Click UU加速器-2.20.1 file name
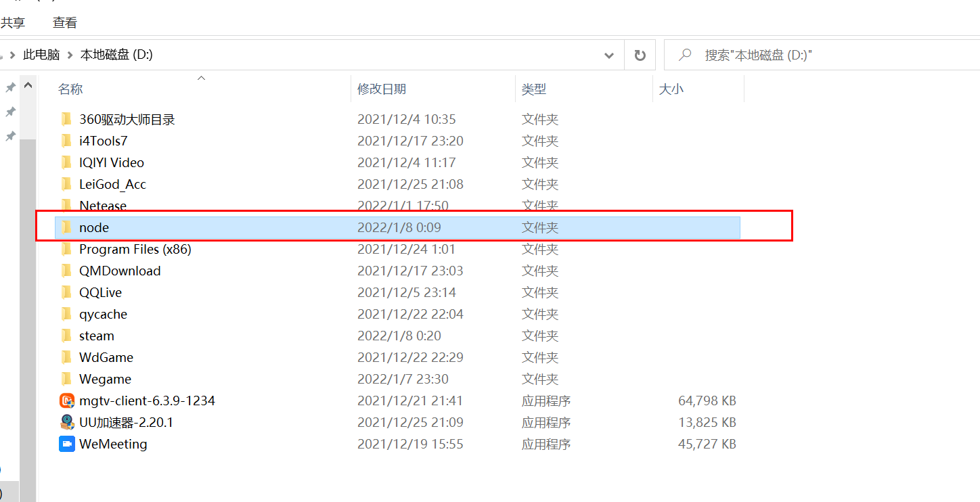The image size is (980, 502). 127,422
